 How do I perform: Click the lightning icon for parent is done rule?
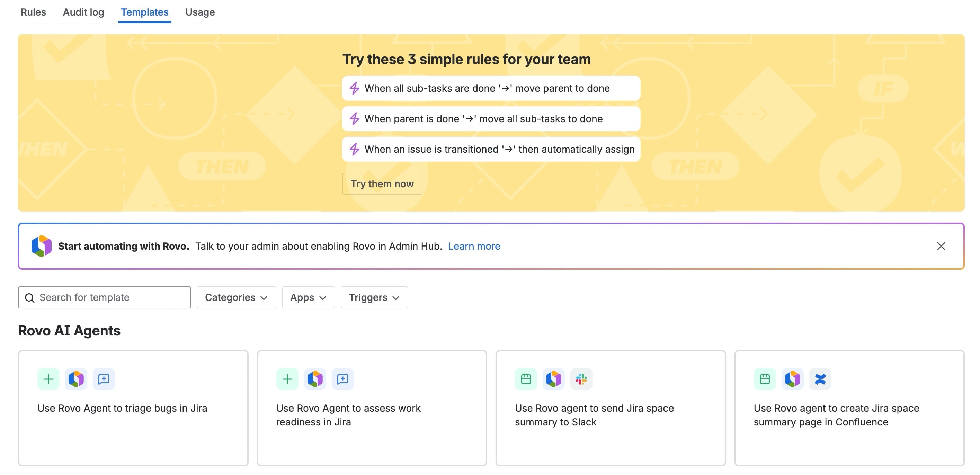(354, 119)
